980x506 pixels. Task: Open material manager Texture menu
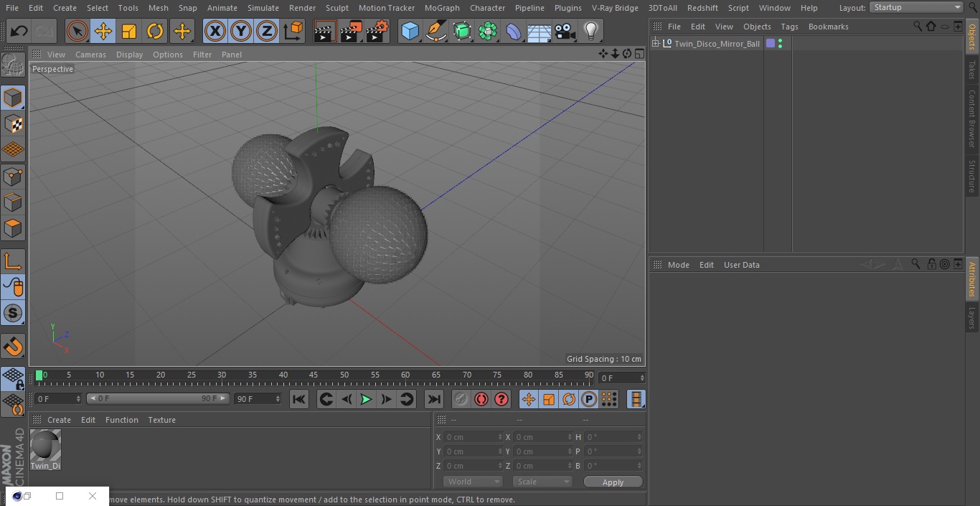(x=161, y=420)
